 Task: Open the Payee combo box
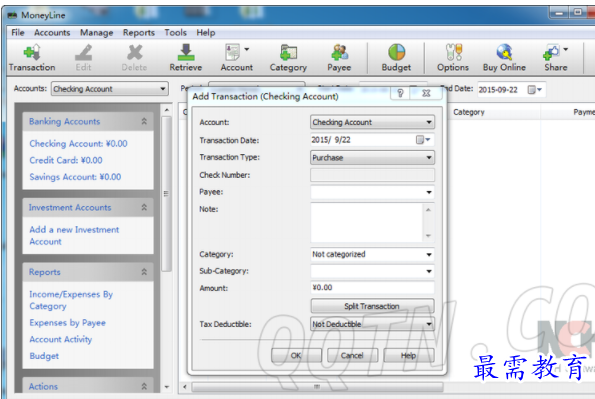372,192
